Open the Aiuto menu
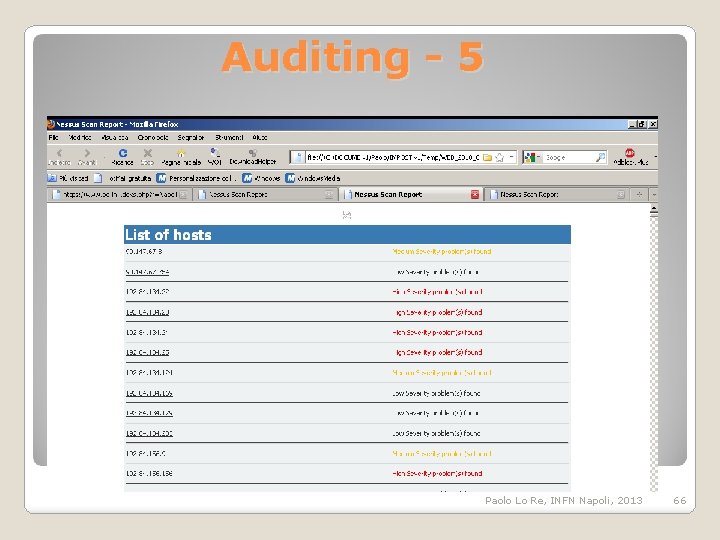 pos(260,137)
